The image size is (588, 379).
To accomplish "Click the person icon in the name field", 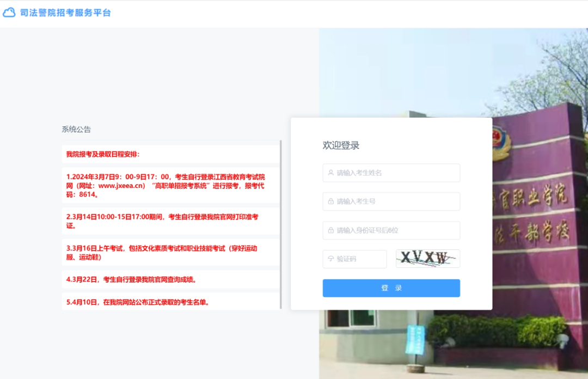I will click(x=330, y=173).
